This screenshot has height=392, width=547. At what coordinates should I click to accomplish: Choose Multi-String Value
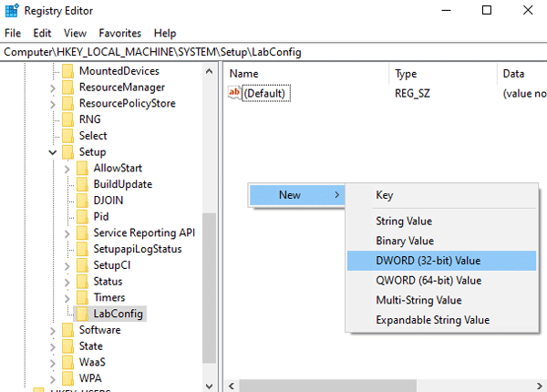441,300
